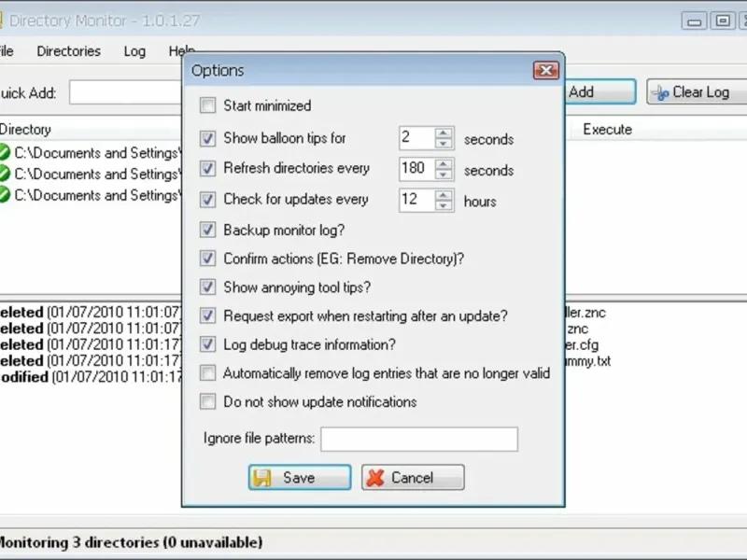Click the refresh interval field showing 180
Viewport: 747px width, 560px height.
pyautogui.click(x=416, y=169)
